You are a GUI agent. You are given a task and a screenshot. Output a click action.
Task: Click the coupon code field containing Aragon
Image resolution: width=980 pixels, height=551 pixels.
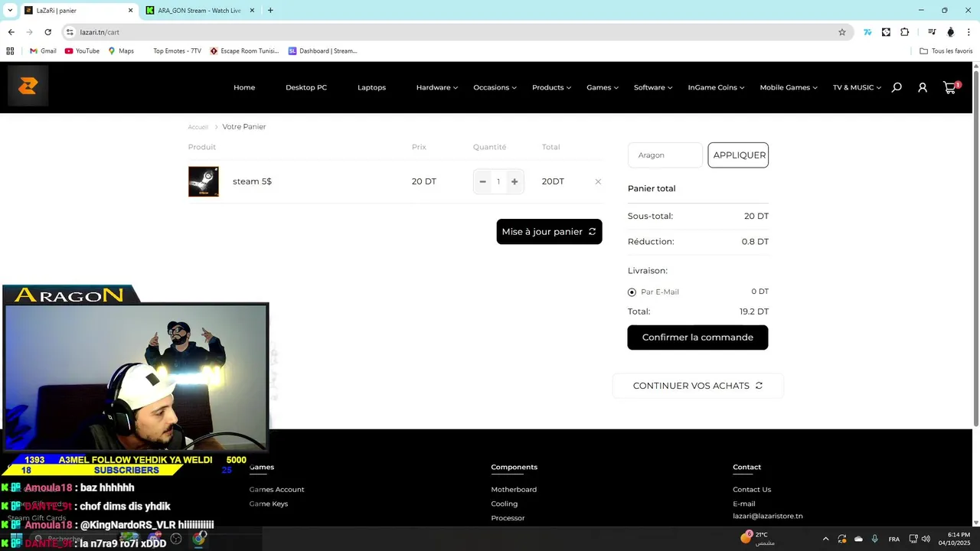coord(665,155)
